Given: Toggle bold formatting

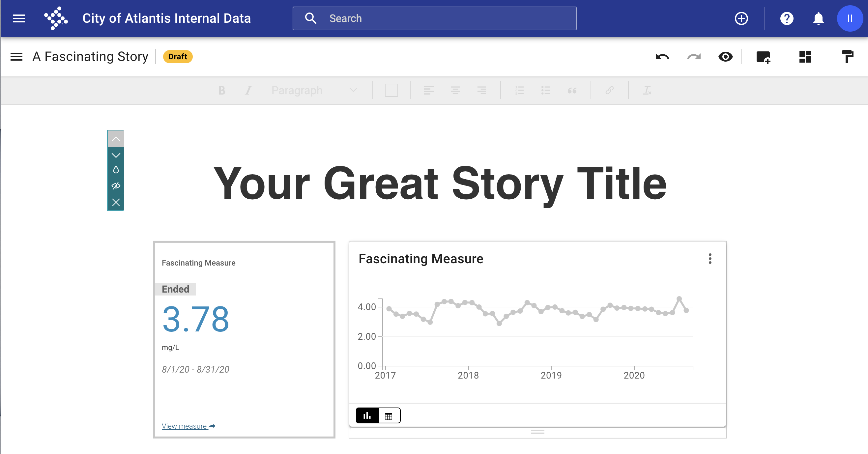Looking at the screenshot, I should (222, 90).
